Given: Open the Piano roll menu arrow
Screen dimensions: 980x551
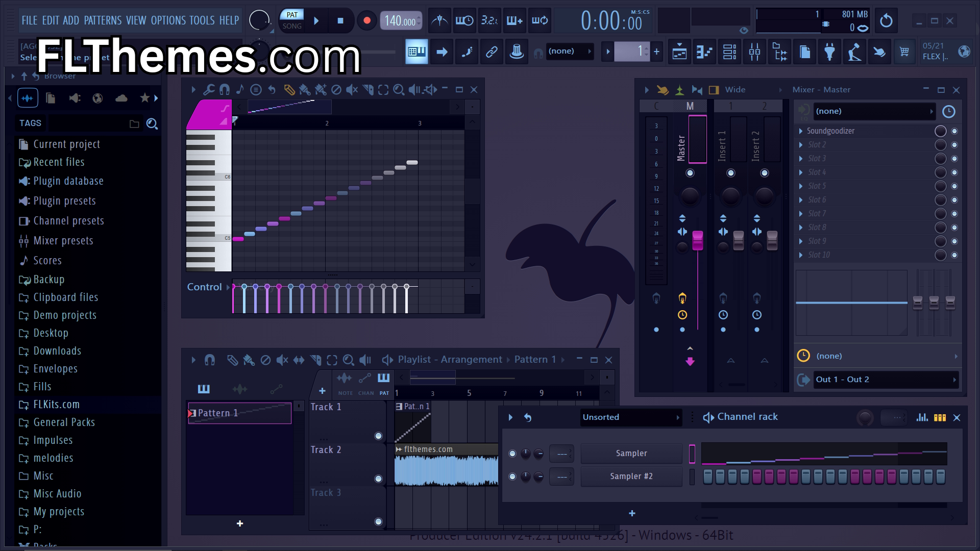Looking at the screenshot, I should pos(193,90).
